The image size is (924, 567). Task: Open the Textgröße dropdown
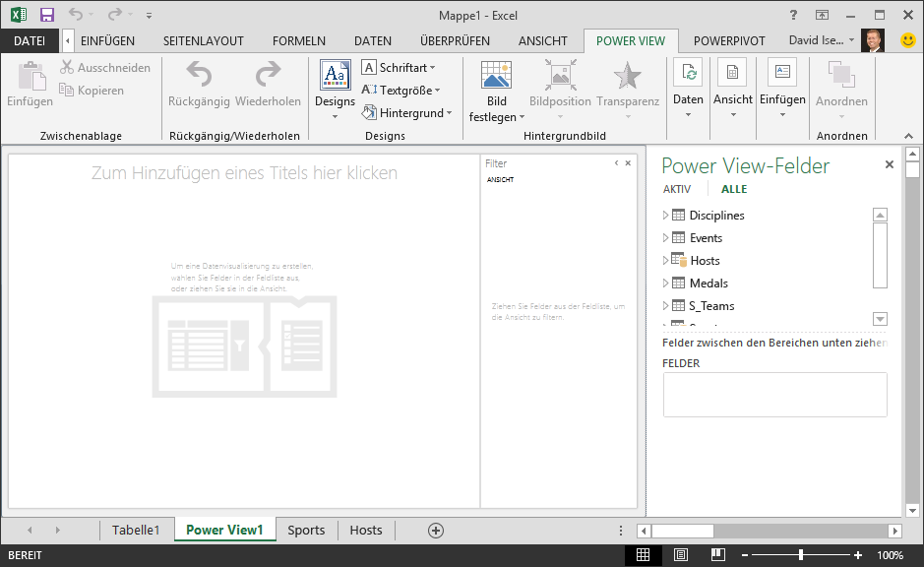click(x=400, y=91)
